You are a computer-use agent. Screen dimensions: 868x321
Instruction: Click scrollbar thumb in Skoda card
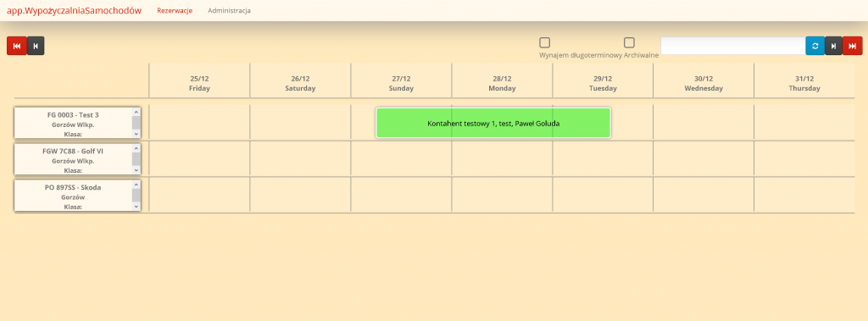tap(136, 195)
